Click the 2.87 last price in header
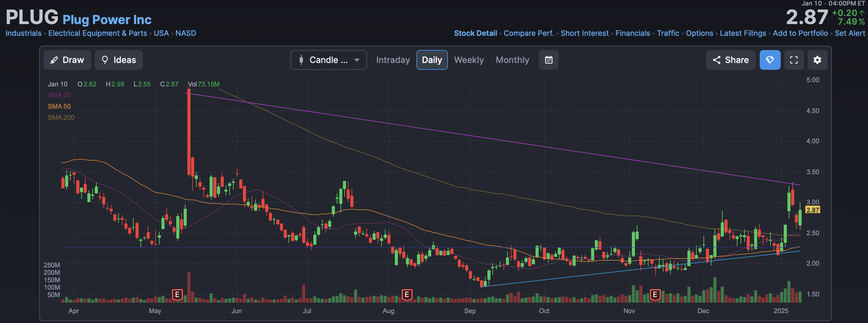Viewport: 868px width, 323px height. [807, 17]
